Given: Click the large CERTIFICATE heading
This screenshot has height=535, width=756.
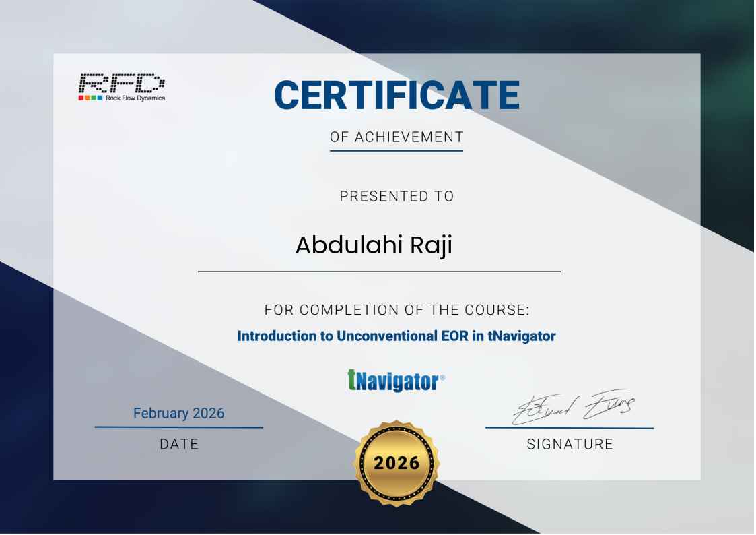Looking at the screenshot, I should pos(397,95).
